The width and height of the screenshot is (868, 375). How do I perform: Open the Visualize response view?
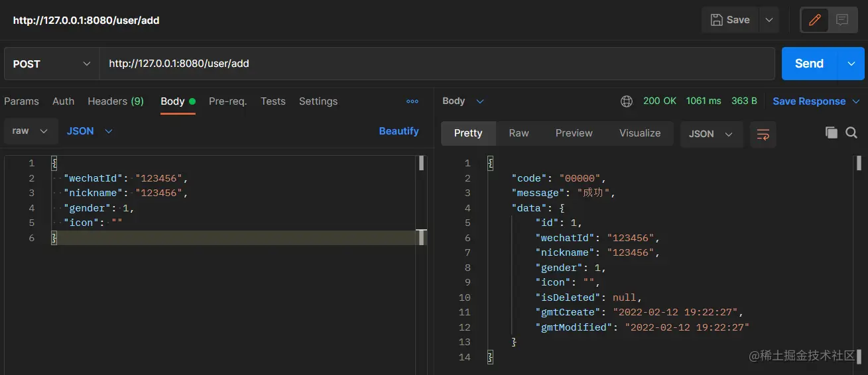coord(640,133)
